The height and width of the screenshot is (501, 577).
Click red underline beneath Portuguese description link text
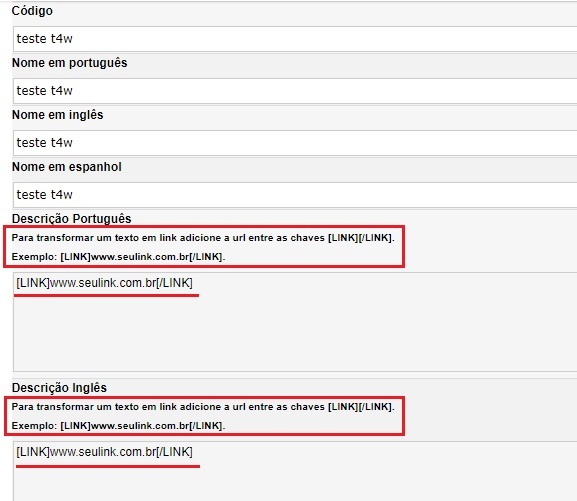(107, 295)
